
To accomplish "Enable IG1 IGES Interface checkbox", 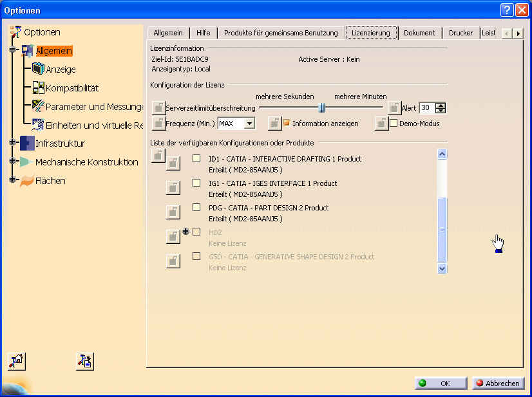I will tap(196, 183).
